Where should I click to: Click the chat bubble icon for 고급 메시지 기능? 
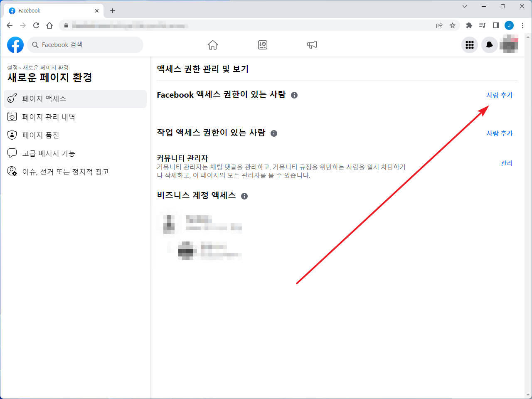(12, 153)
